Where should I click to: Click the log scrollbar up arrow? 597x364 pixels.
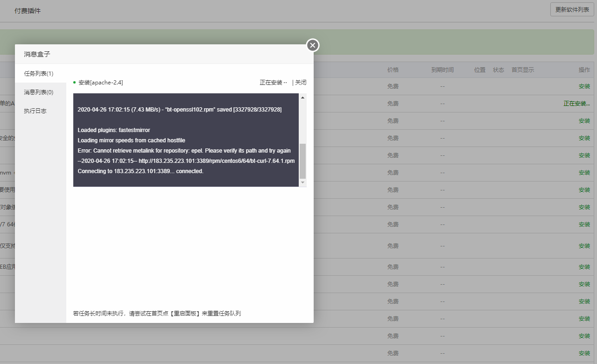(x=302, y=98)
